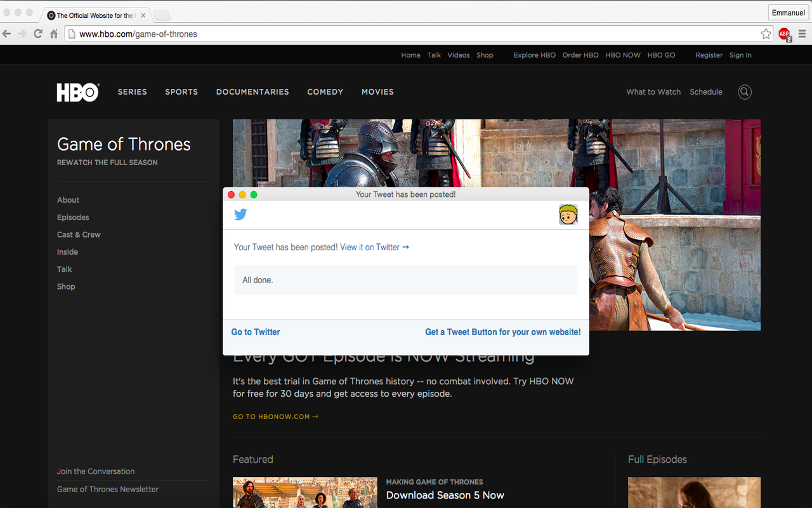Open the Full Episodes thumbnail image

click(694, 493)
